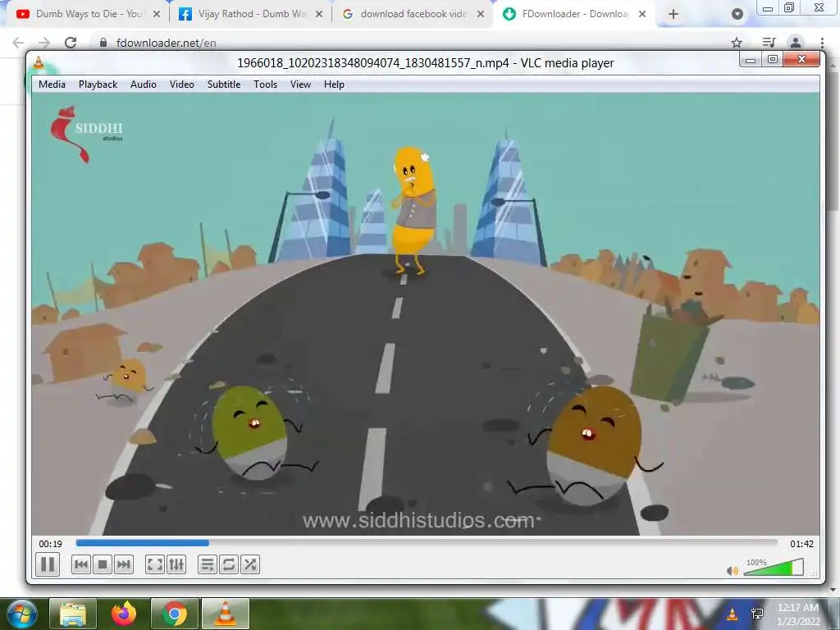Bookmark this page with star
The height and width of the screenshot is (630, 840).
pyautogui.click(x=737, y=43)
